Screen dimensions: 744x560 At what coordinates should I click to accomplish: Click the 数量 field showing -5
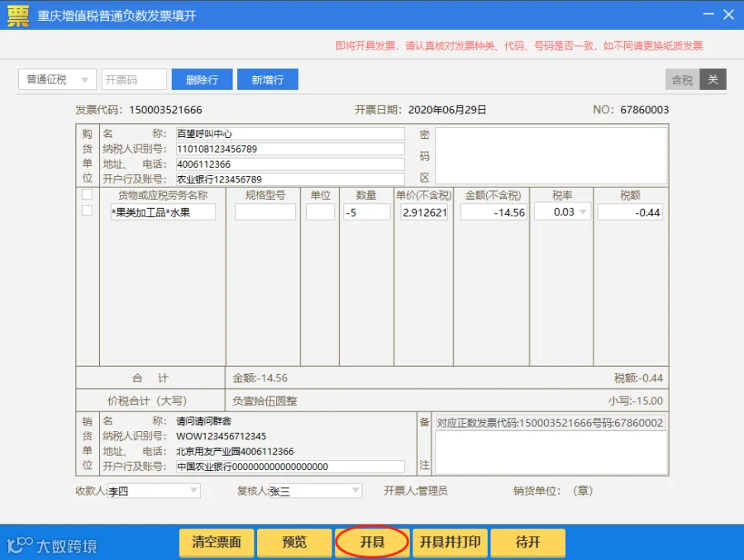pos(367,212)
